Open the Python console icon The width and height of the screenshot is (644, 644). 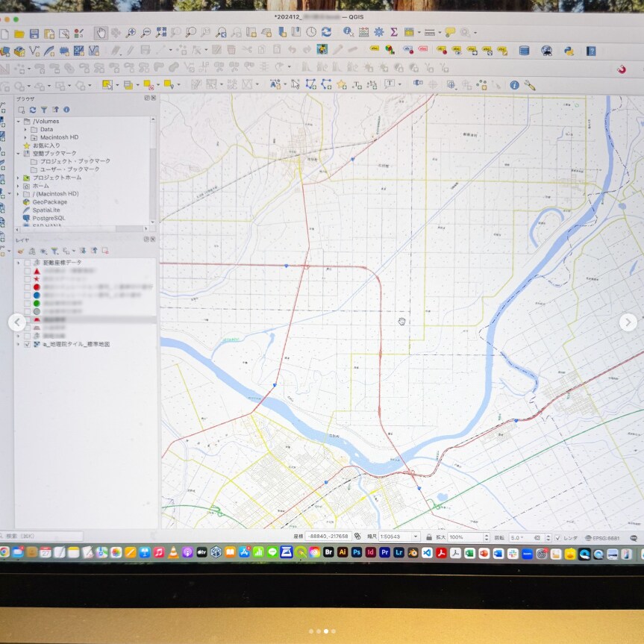point(569,51)
